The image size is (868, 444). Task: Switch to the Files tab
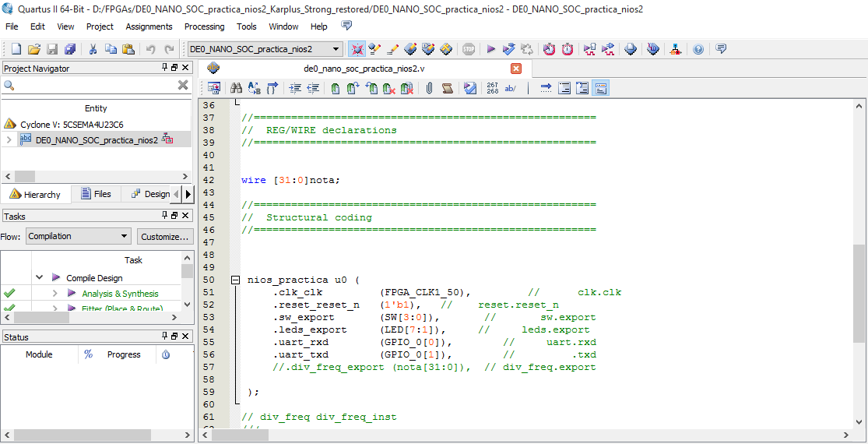point(96,194)
